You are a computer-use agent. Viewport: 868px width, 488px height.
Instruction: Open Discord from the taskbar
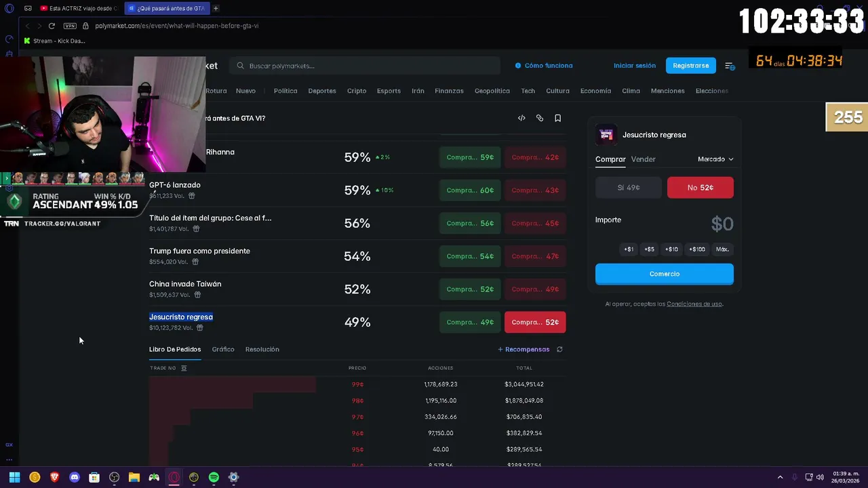75,477
